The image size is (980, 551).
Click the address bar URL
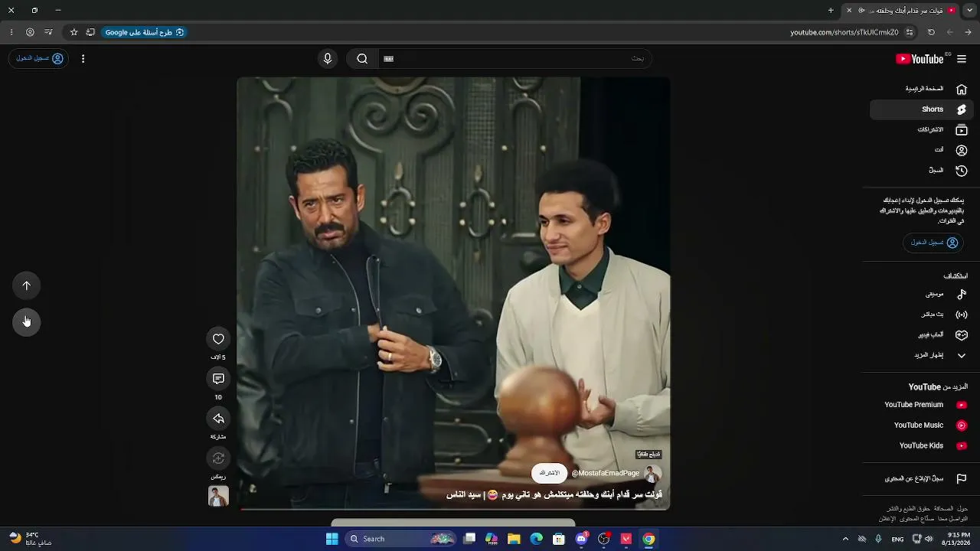[844, 32]
